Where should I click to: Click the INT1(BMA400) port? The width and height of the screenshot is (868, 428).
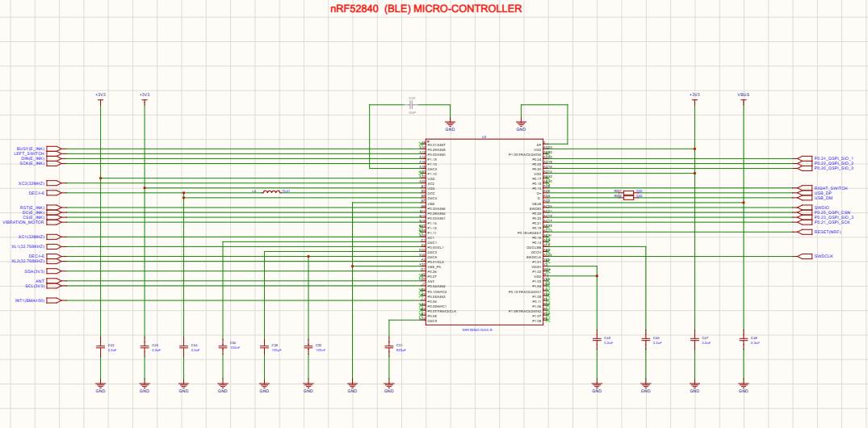[54, 300]
